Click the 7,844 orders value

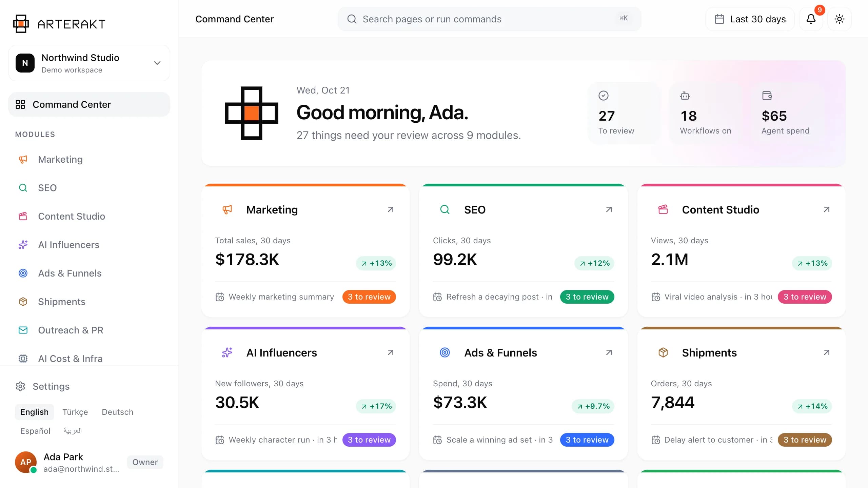673,402
